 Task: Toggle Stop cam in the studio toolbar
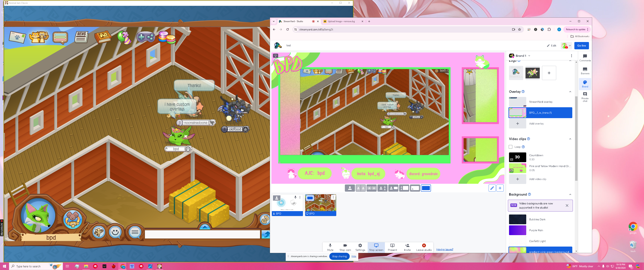(x=345, y=247)
